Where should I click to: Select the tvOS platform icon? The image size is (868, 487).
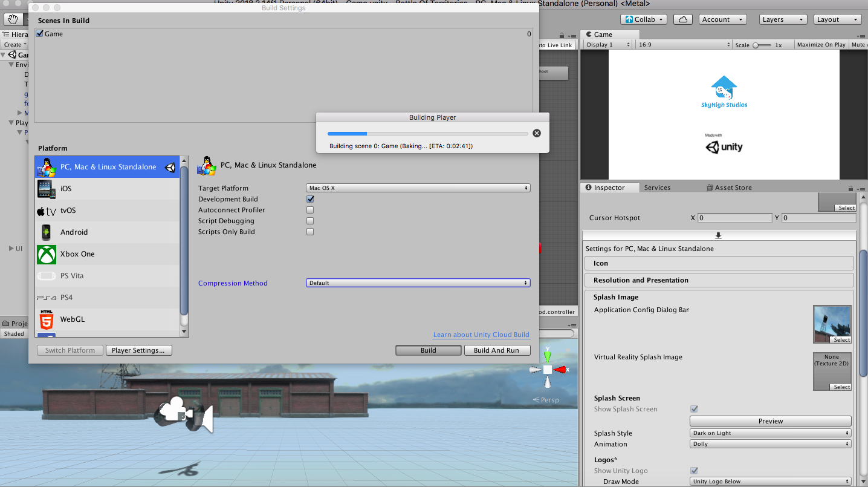(x=47, y=211)
